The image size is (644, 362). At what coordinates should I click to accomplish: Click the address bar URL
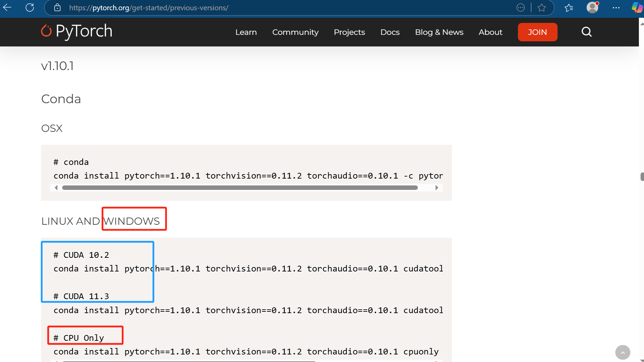coord(149,8)
